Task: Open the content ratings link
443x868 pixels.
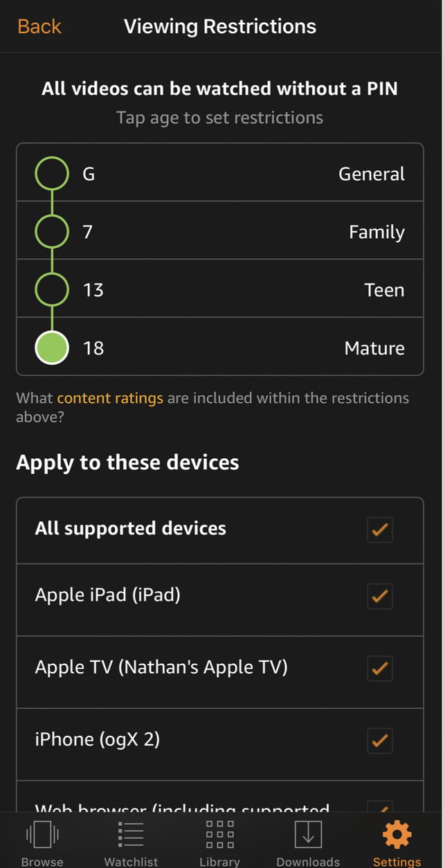Action: tap(110, 398)
